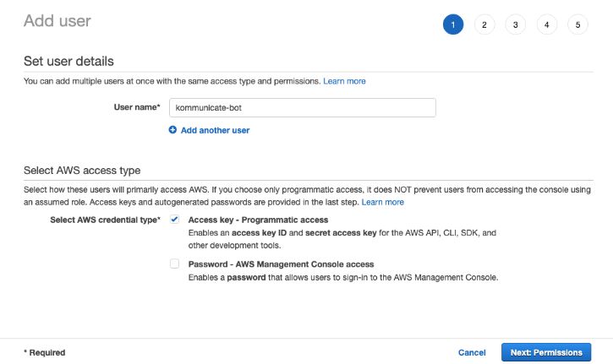Screen dimensions: 613x364
Task: Disable the Access key Programmatic access checkbox
Action: pyautogui.click(x=174, y=220)
